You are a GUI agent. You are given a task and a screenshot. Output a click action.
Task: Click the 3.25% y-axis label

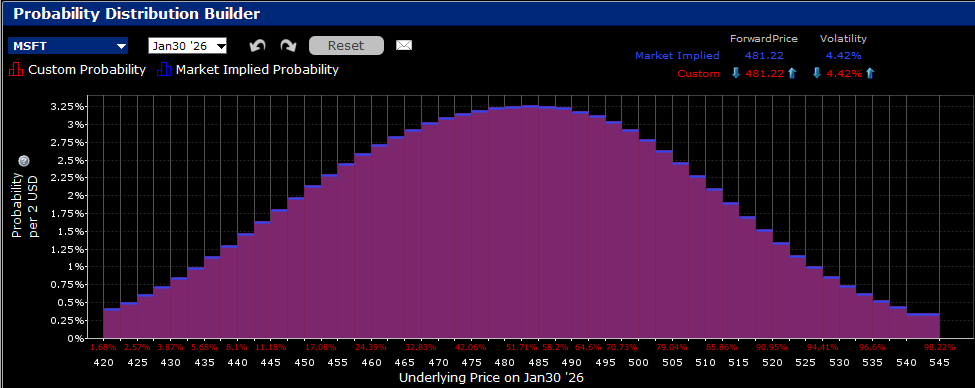(66, 106)
